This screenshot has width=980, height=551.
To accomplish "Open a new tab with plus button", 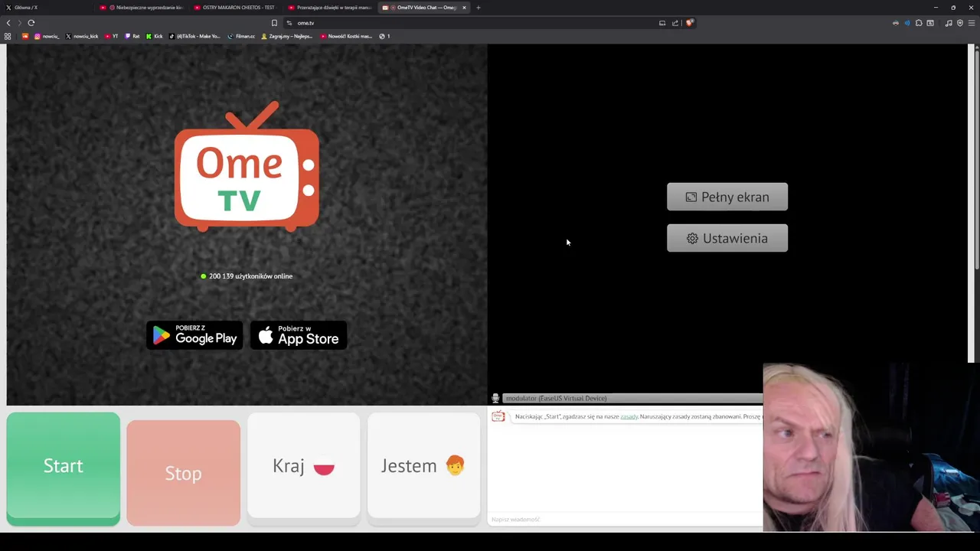I will 479,8.
